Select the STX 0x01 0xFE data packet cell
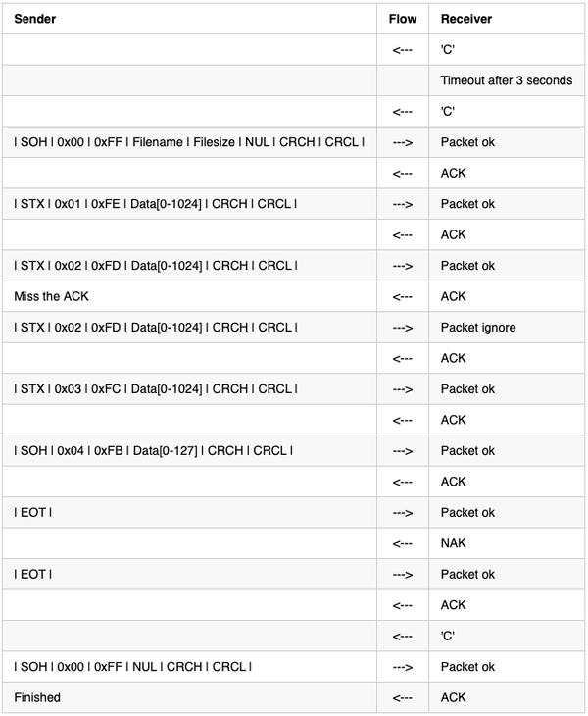The height and width of the screenshot is (716, 588). [x=156, y=204]
